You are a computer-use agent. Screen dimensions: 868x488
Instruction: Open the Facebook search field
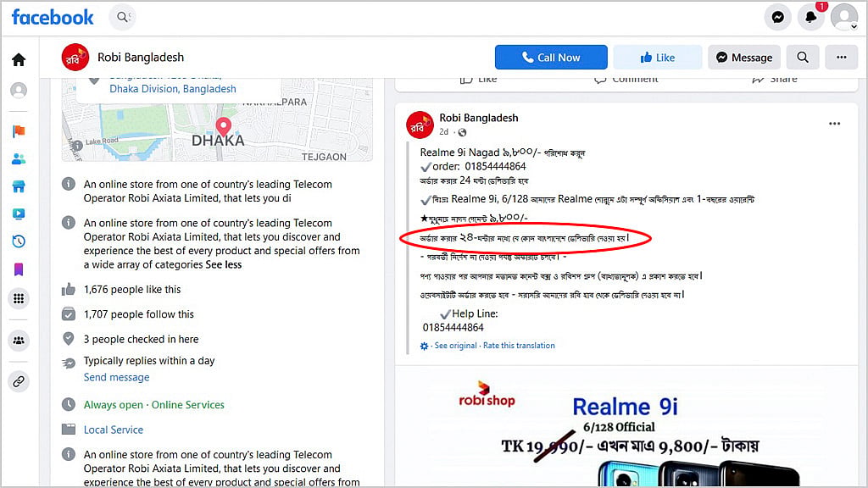click(122, 17)
